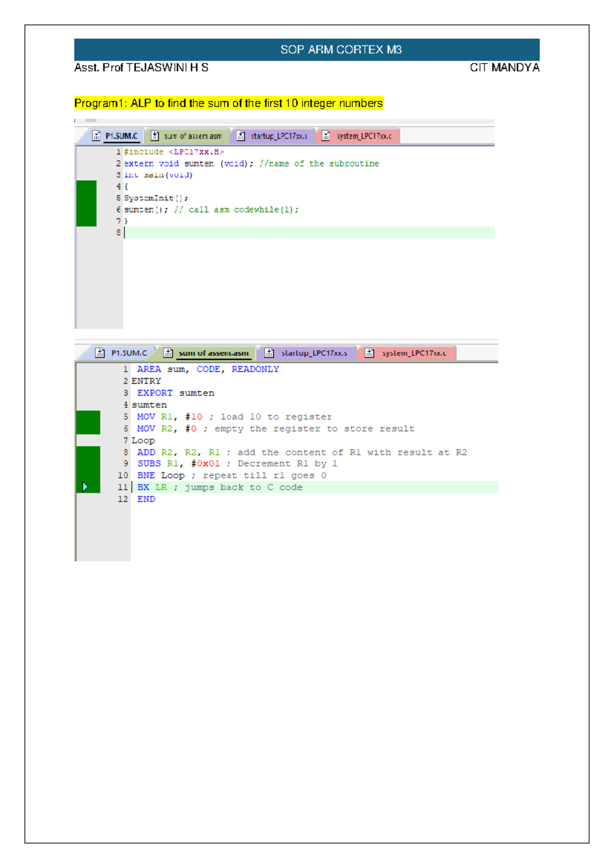Click the SystemInit(); statement
Viewport: 614px width, 868px height.
pos(156,198)
